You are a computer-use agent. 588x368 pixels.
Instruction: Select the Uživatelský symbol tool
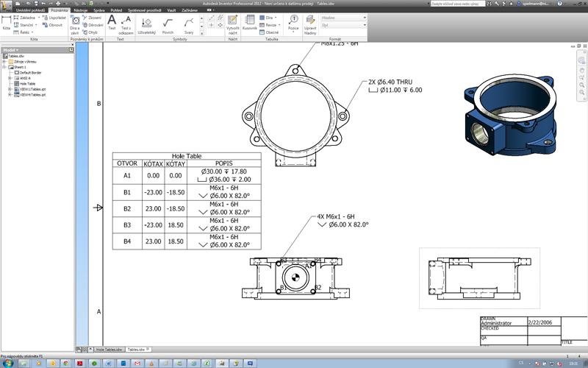pos(146,24)
